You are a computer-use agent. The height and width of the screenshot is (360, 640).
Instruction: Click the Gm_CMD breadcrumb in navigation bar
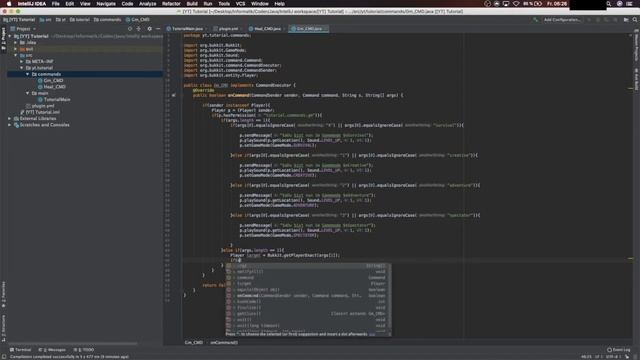(x=138, y=20)
